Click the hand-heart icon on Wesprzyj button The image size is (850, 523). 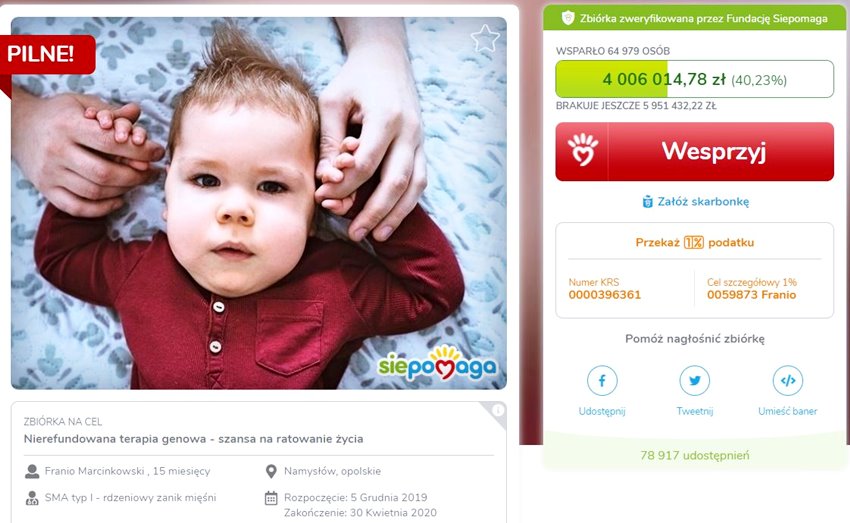pyautogui.click(x=582, y=151)
